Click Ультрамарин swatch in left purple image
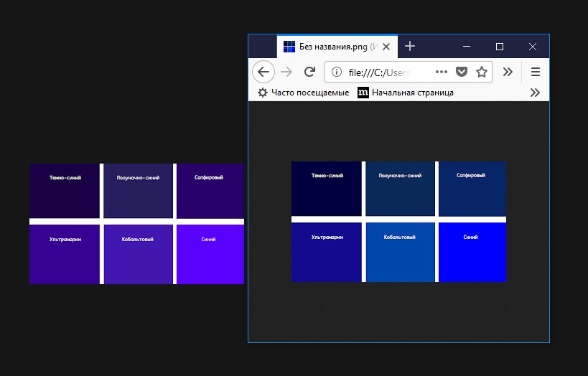 (x=65, y=254)
